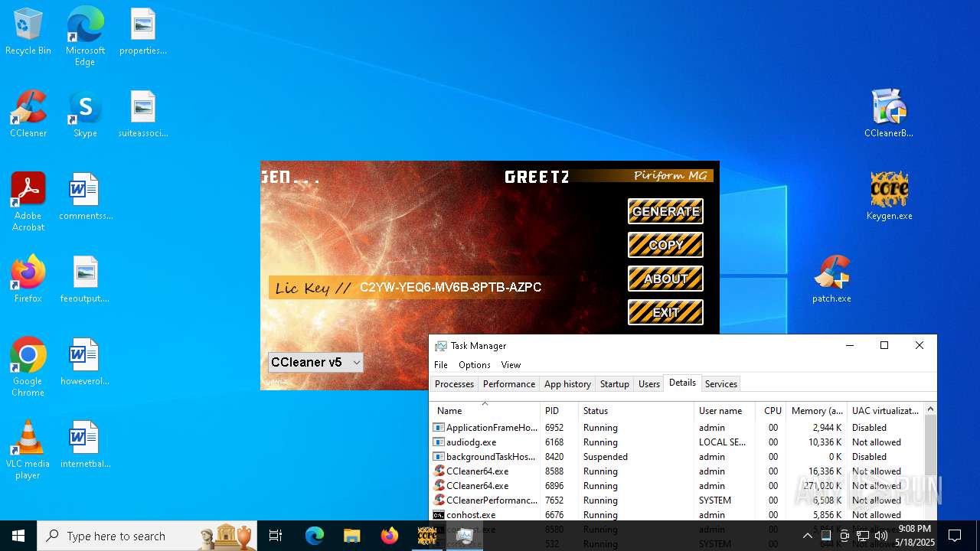The height and width of the screenshot is (551, 980).
Task: Select the commentss Word document icon
Action: click(x=85, y=197)
